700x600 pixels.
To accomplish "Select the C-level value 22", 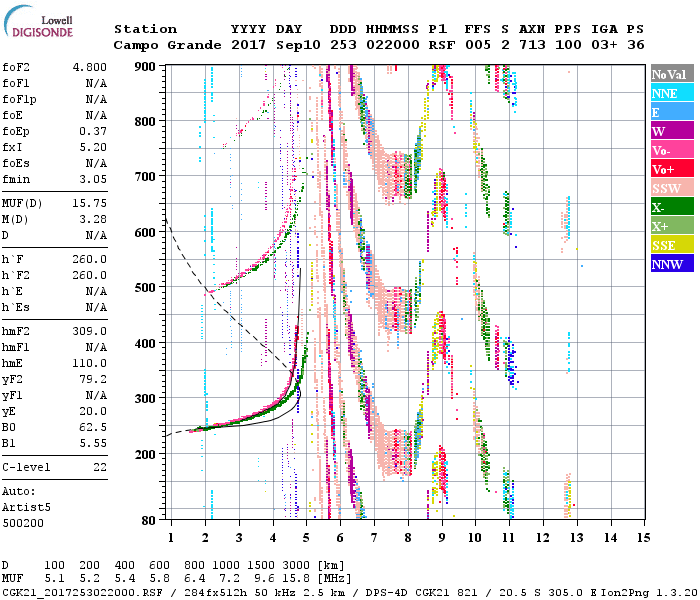I will tap(98, 467).
